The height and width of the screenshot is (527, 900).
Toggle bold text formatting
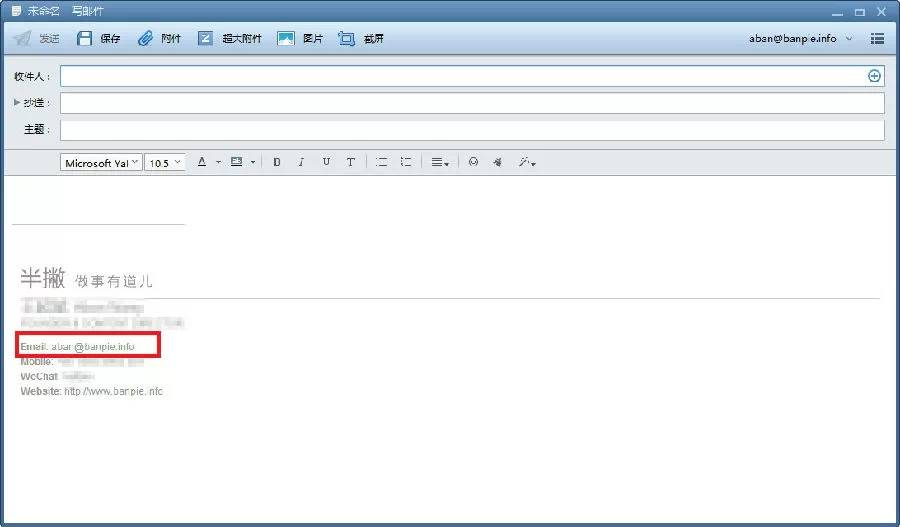[x=277, y=162]
